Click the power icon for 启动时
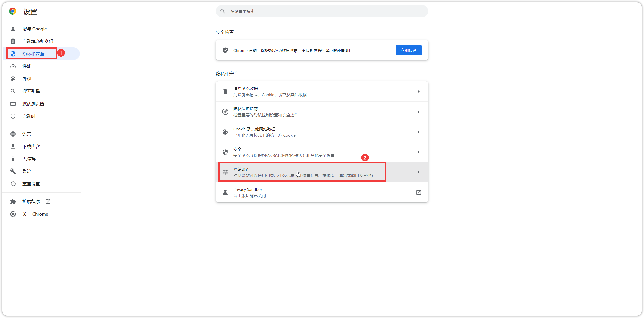The image size is (644, 318). click(x=13, y=116)
